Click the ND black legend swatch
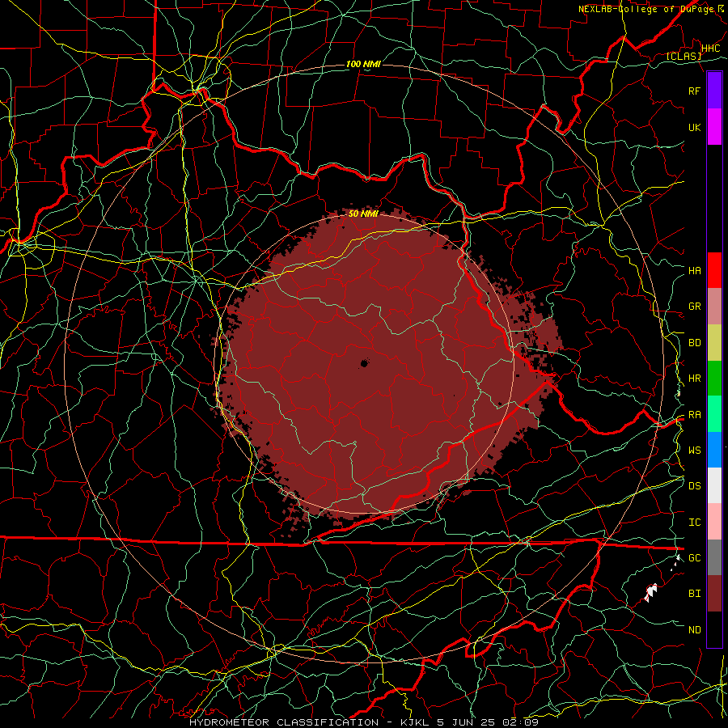Screen dimensions: 728x728 tap(714, 629)
